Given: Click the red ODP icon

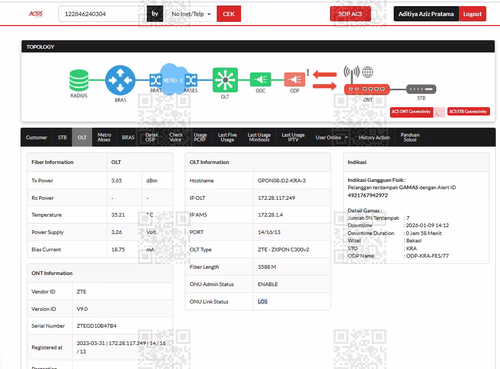Looking at the screenshot, I should [295, 80].
